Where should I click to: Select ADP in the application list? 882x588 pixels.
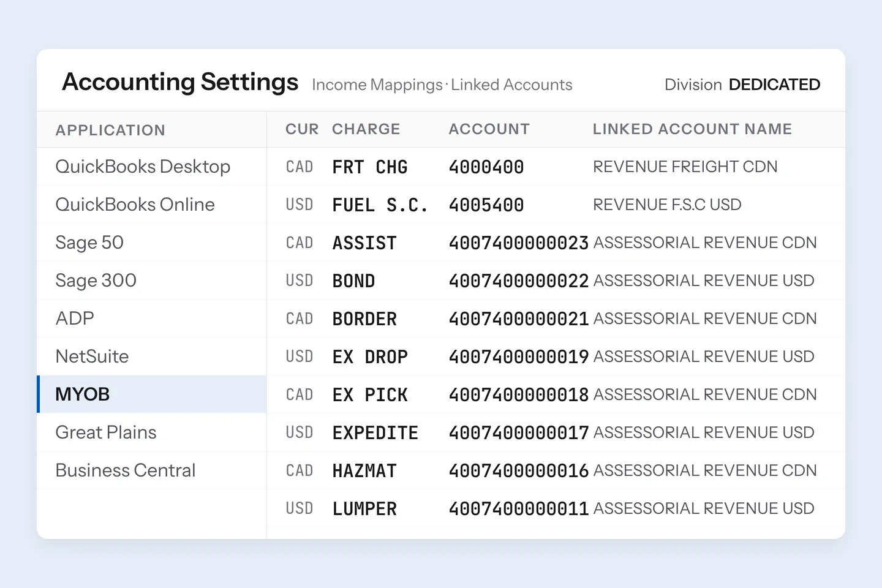(x=151, y=318)
